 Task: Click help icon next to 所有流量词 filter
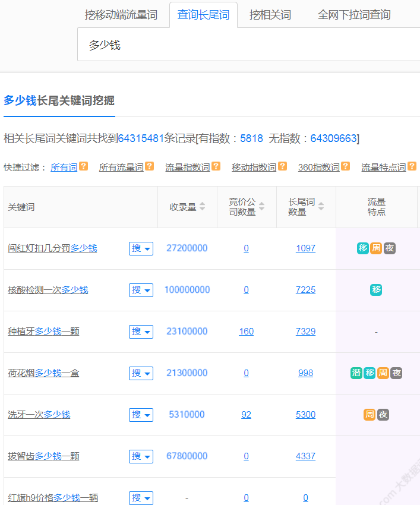tap(150, 166)
